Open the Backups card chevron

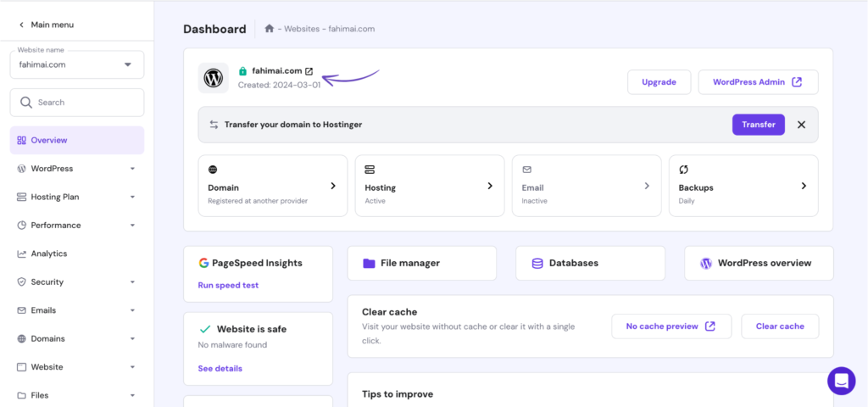coord(804,186)
